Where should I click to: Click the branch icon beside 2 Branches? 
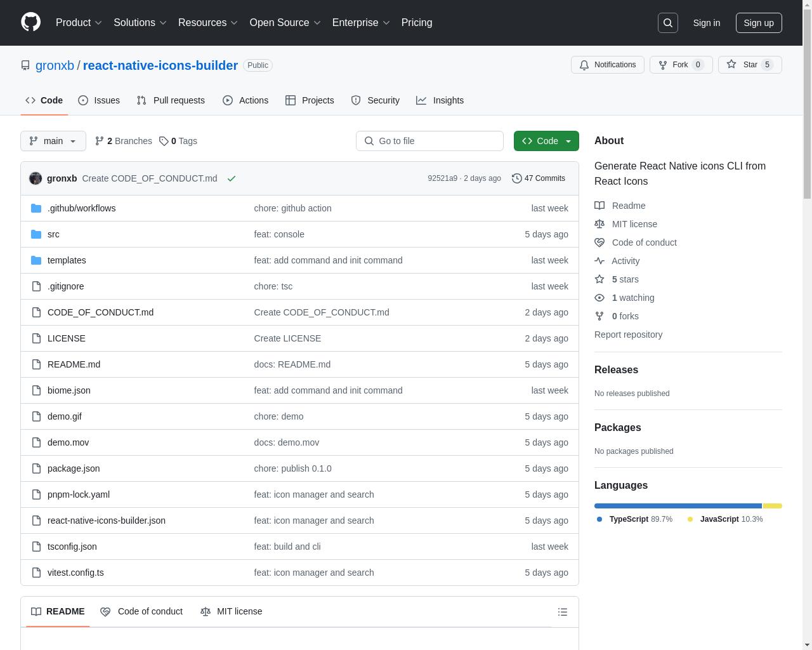tap(100, 141)
